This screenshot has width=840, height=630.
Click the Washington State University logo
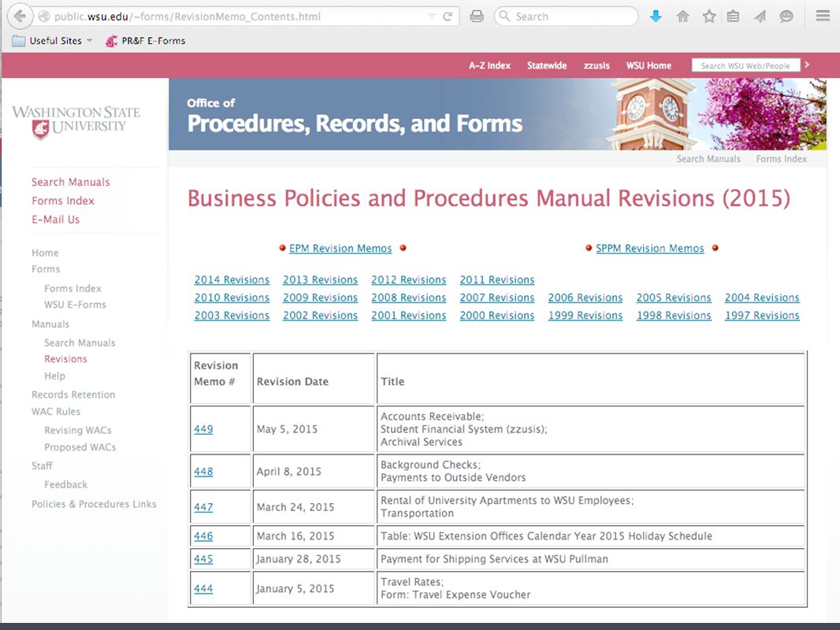click(76, 121)
